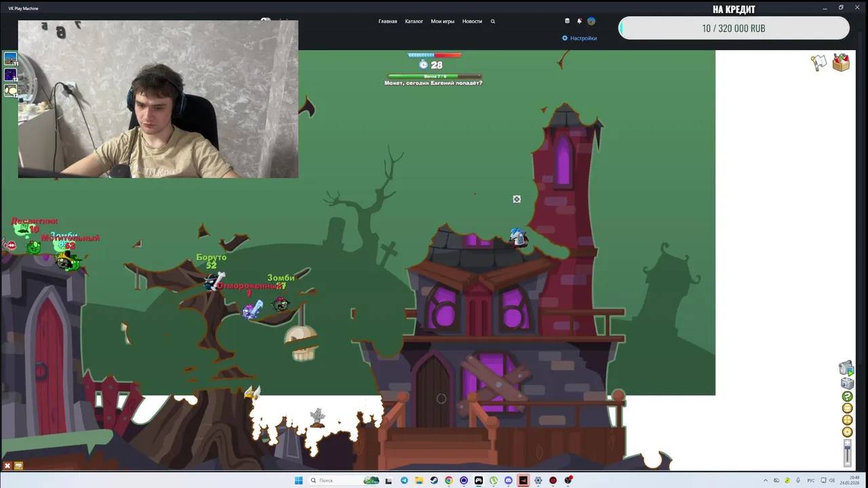Open the user profile avatar
Screen dimensions: 868x488
point(591,21)
